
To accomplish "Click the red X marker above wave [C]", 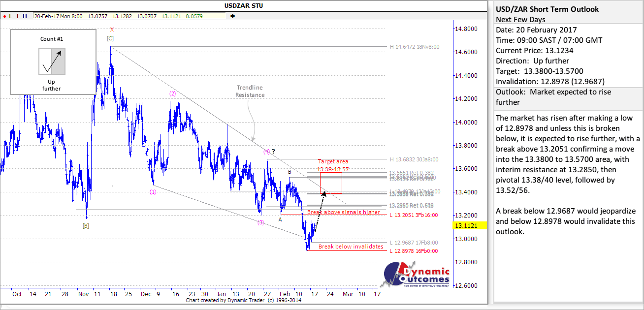I will tap(112, 30).
